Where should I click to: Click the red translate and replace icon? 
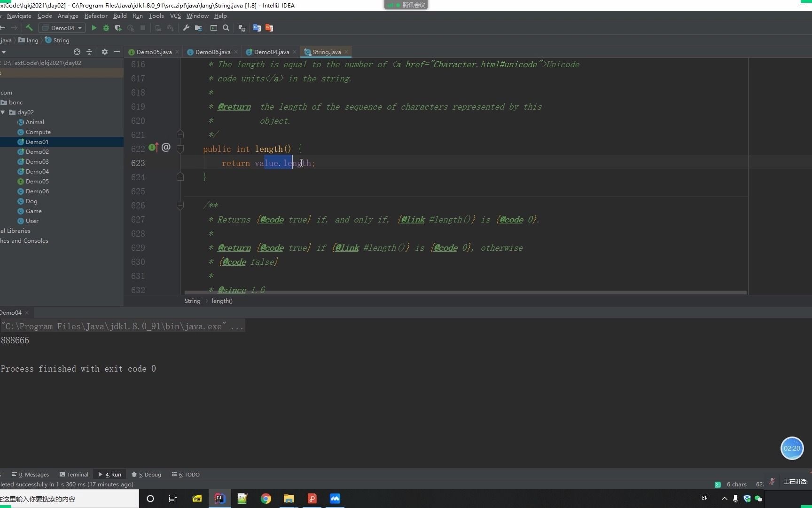269,28
